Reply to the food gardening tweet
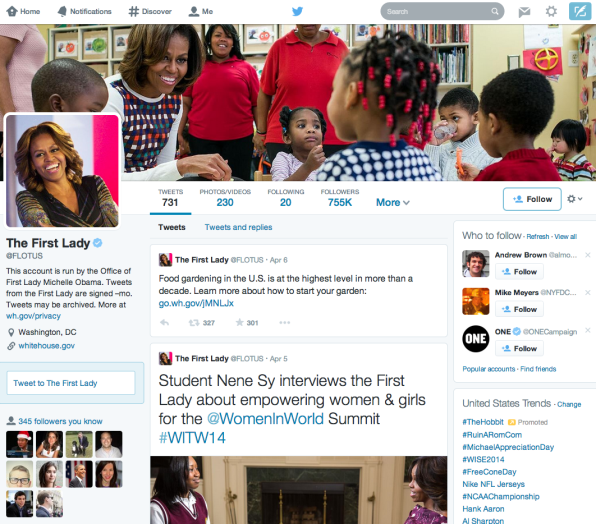Screen dimensions: 596x524 pyautogui.click(x=165, y=323)
